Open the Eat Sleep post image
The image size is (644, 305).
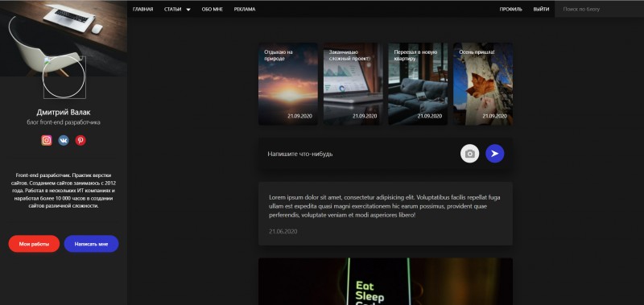pos(386,282)
